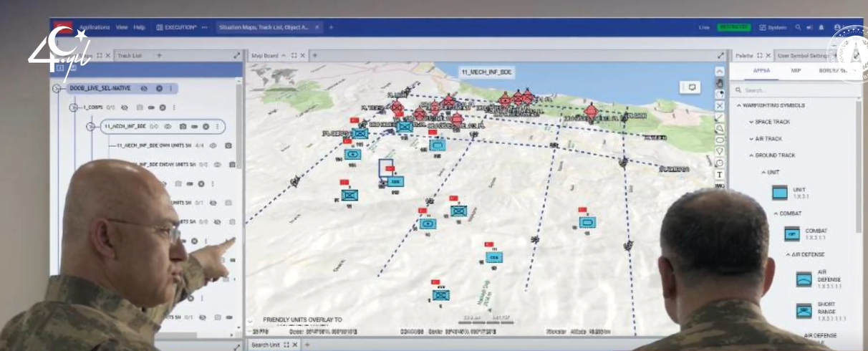Select the hand pan tool on map toolbar

pyautogui.click(x=720, y=83)
